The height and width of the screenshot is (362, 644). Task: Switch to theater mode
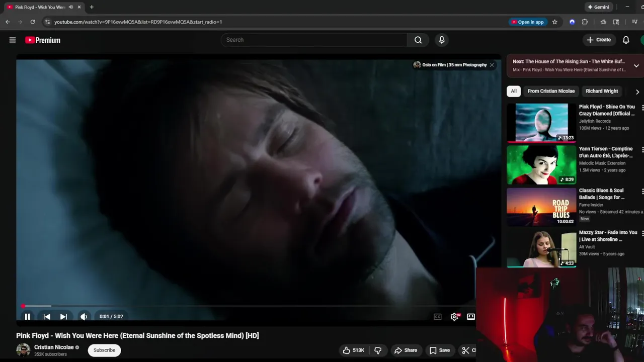coord(471,317)
